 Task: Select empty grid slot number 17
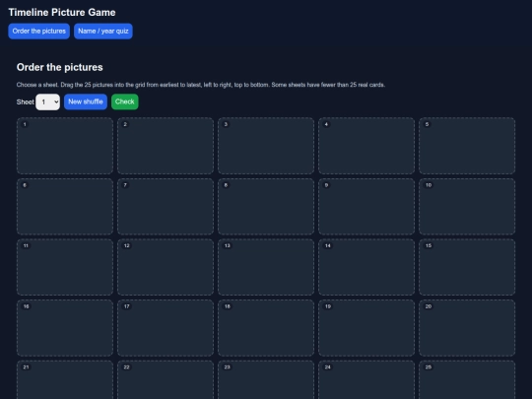click(166, 328)
